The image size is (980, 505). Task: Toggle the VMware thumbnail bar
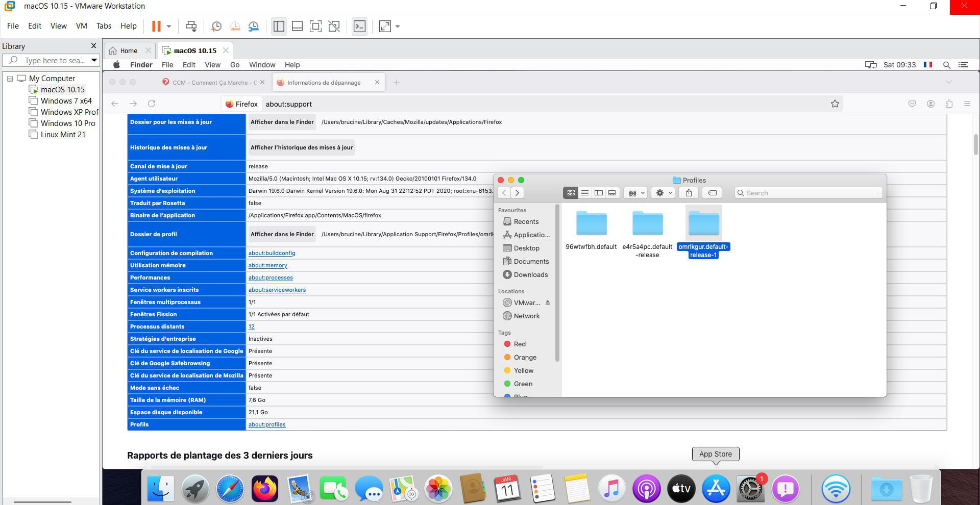coord(297,26)
